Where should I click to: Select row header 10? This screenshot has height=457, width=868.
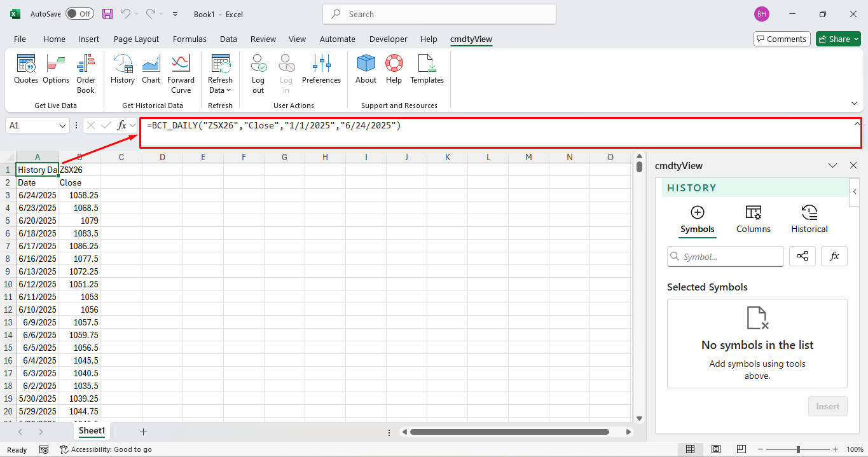(x=8, y=284)
